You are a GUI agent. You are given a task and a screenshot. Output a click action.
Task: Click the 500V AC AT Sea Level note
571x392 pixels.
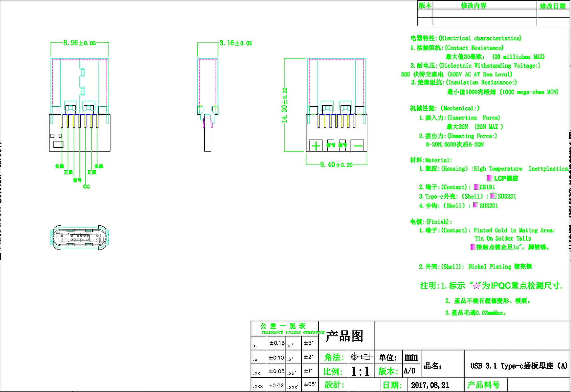[x=456, y=74]
